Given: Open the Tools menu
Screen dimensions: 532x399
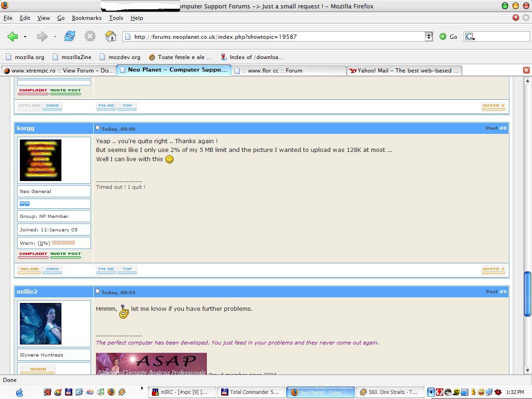Looking at the screenshot, I should click(116, 18).
